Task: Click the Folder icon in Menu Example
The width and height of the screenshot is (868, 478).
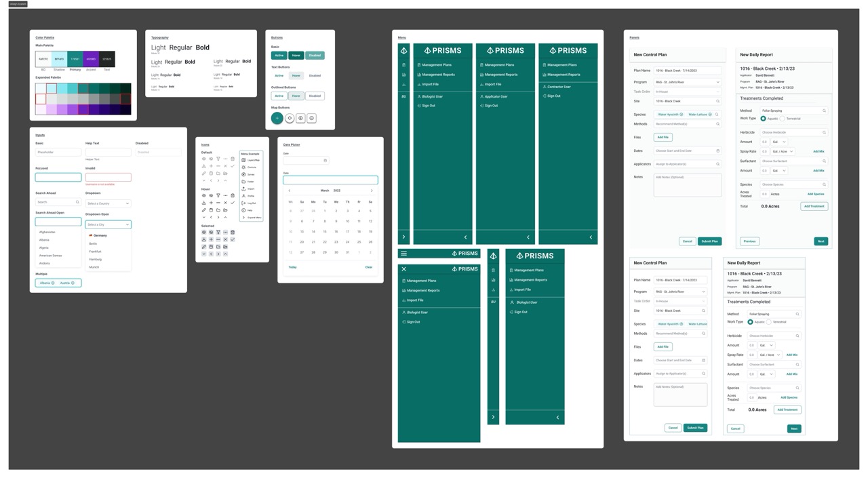Action: (x=243, y=182)
